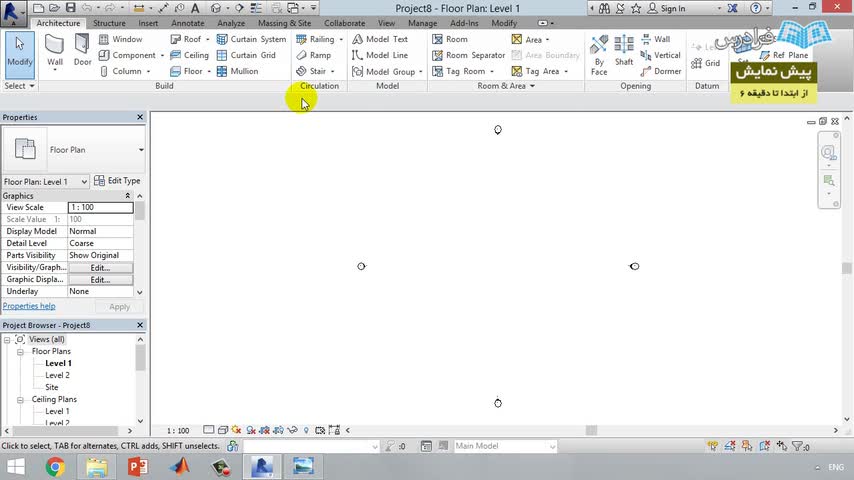This screenshot has width=854, height=480.
Task: Select the Dormer opening tool
Action: pos(661,71)
